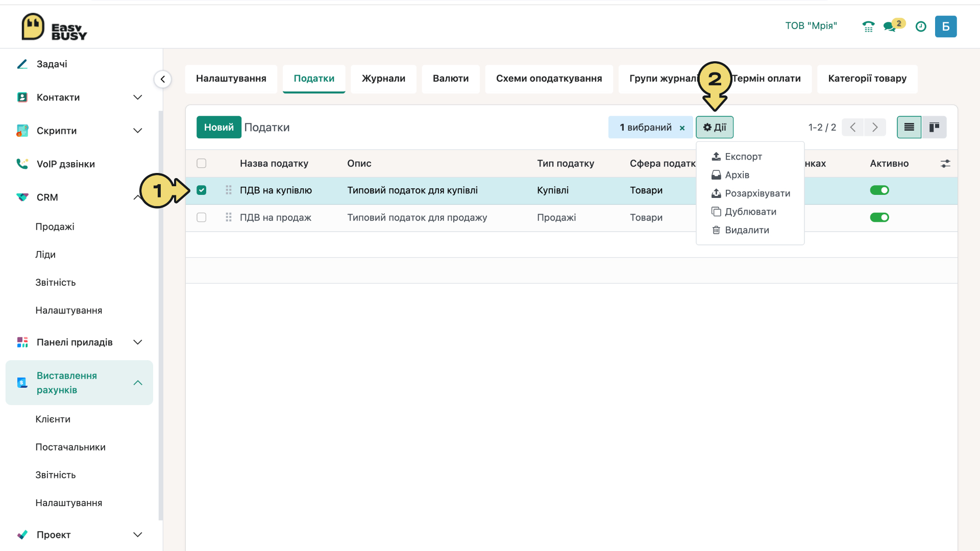The image size is (980, 551).
Task: Go to previous page of records
Action: [x=852, y=127]
